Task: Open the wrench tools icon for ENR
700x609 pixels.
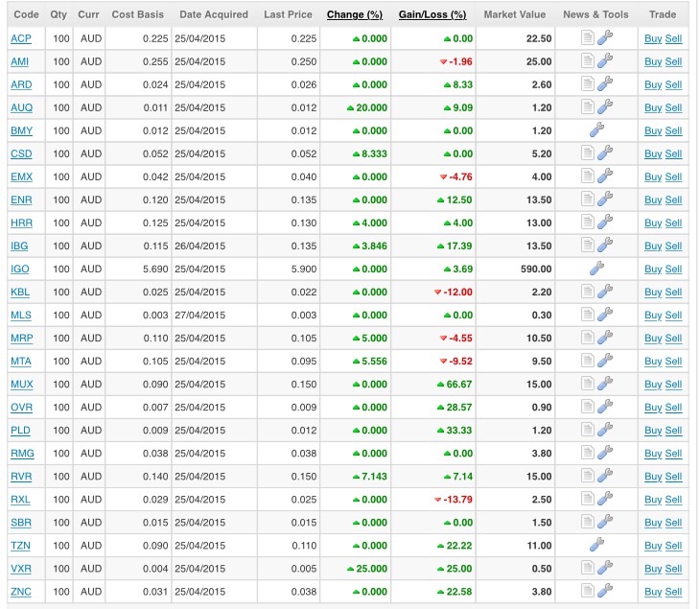Action: [605, 199]
